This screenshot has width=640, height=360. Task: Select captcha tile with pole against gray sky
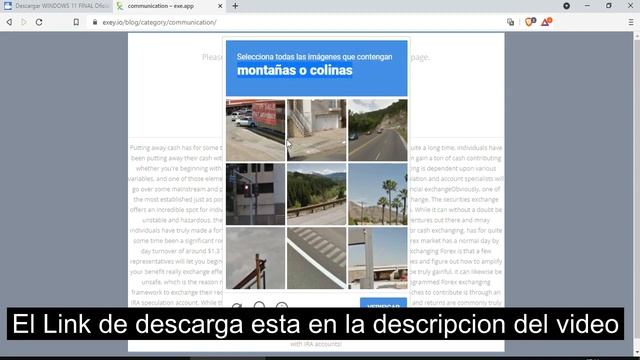tap(256, 258)
